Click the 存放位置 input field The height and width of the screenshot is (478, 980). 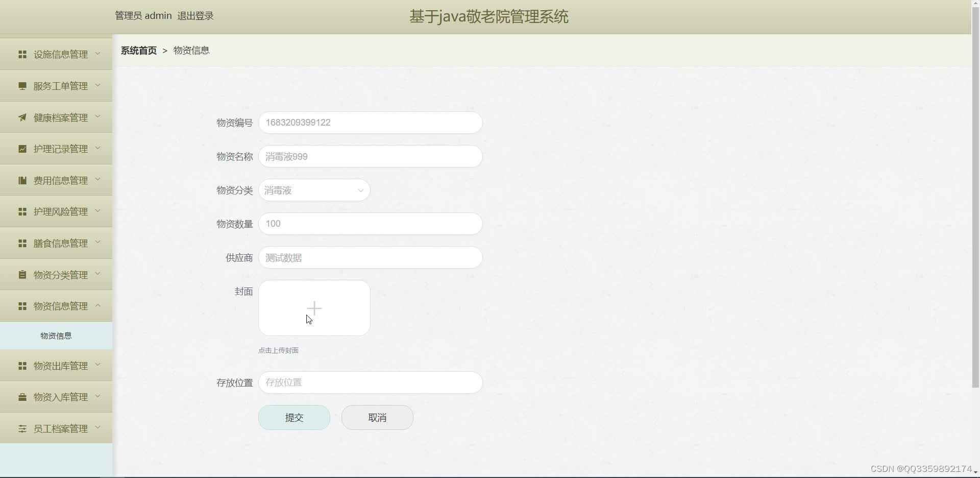coord(371,383)
